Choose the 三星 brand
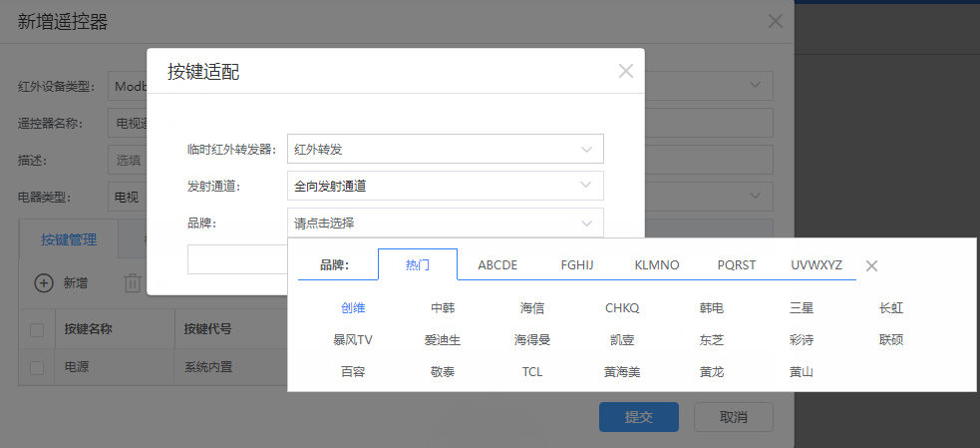This screenshot has width=980, height=448. pos(802,308)
